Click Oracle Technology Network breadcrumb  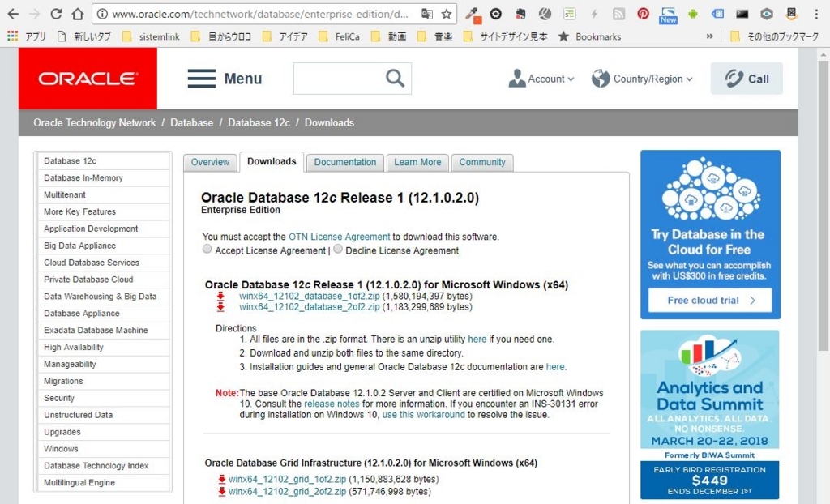click(94, 123)
